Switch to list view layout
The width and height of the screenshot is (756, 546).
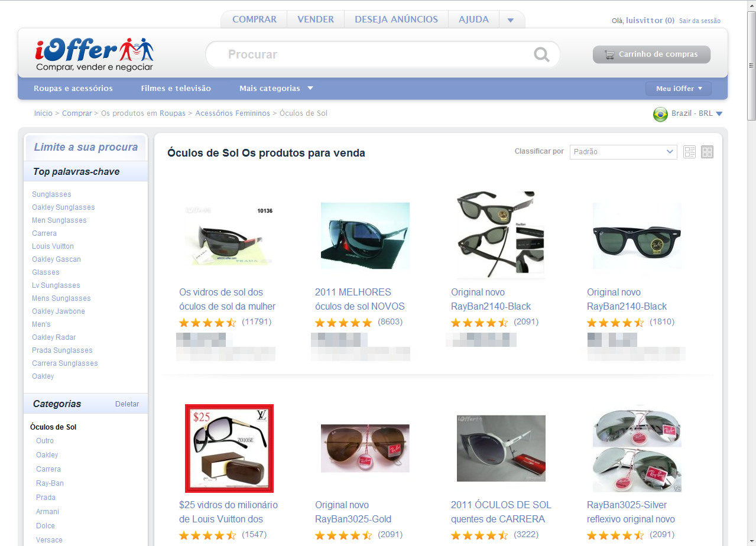689,152
